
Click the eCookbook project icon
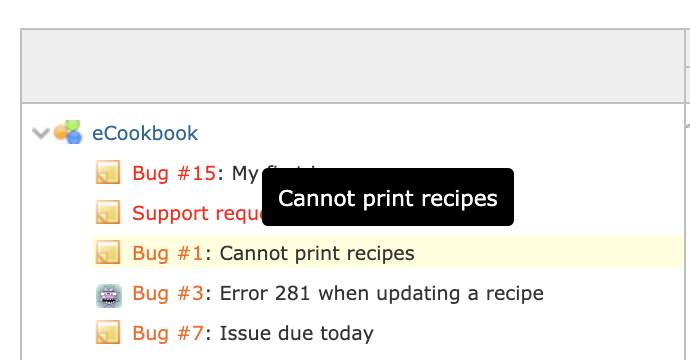coord(68,132)
